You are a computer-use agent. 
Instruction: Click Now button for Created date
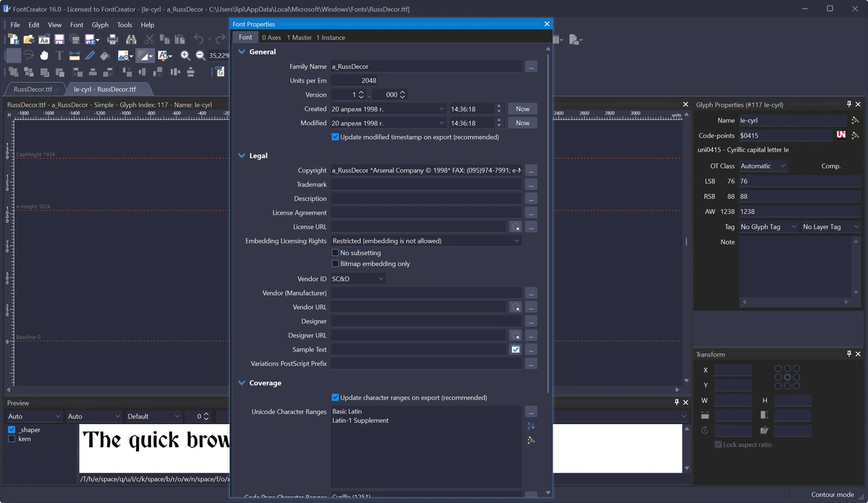(522, 109)
